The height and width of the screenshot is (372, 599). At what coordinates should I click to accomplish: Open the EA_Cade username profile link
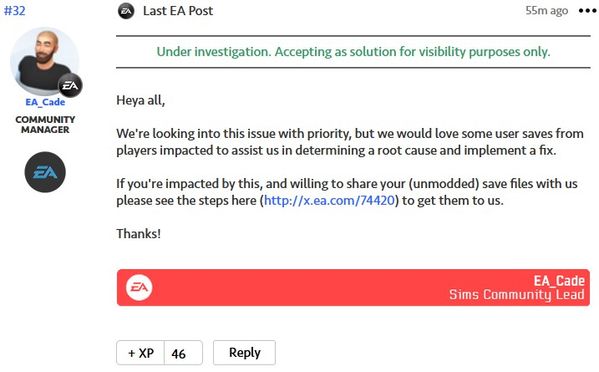tap(45, 102)
